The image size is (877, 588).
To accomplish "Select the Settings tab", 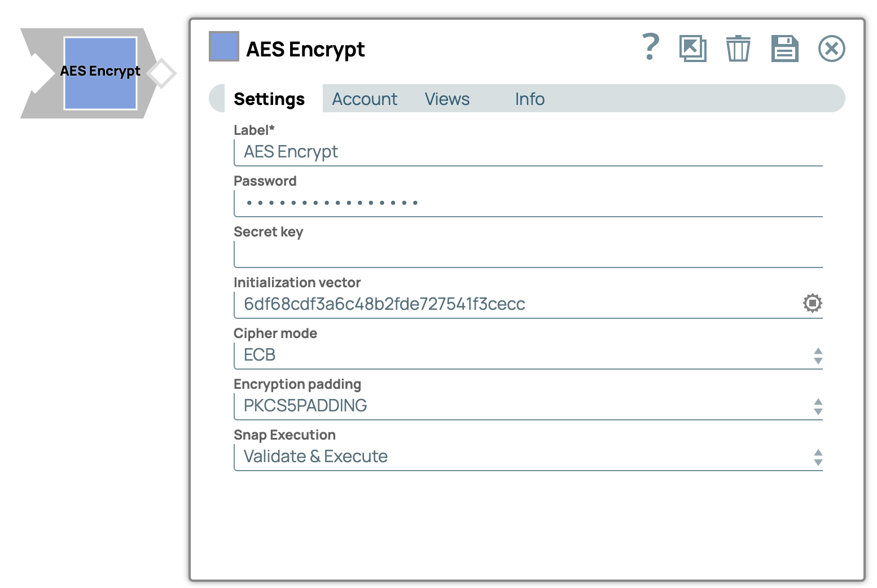I will pyautogui.click(x=269, y=99).
